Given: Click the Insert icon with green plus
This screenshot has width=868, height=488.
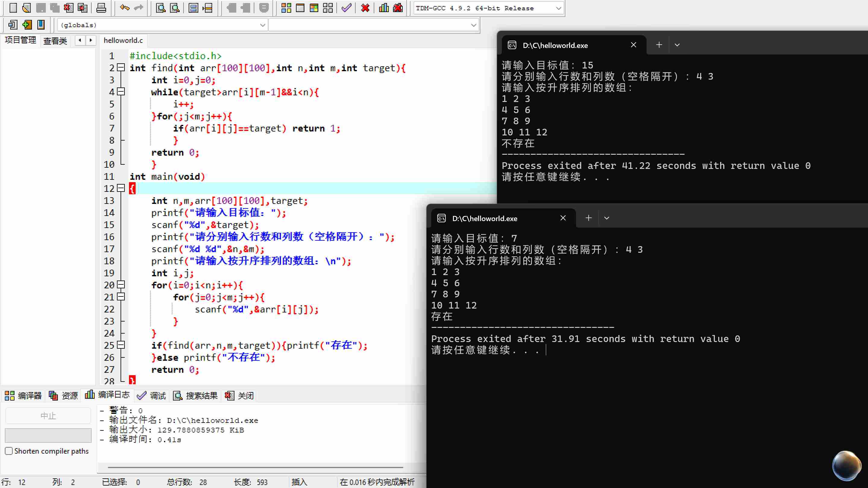Looking at the screenshot, I should tap(27, 25).
